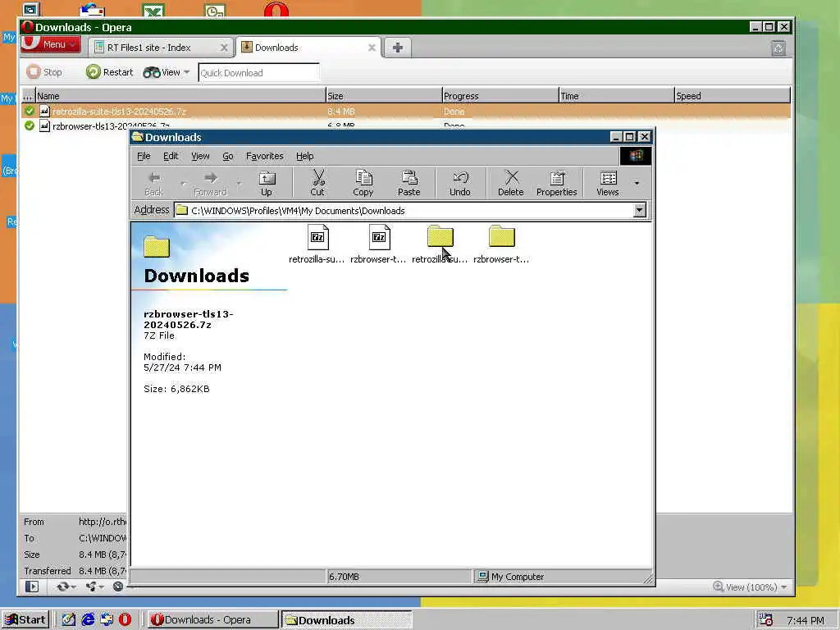Image resolution: width=840 pixels, height=630 pixels.
Task: Click the Undo toolbar icon
Action: click(x=459, y=183)
